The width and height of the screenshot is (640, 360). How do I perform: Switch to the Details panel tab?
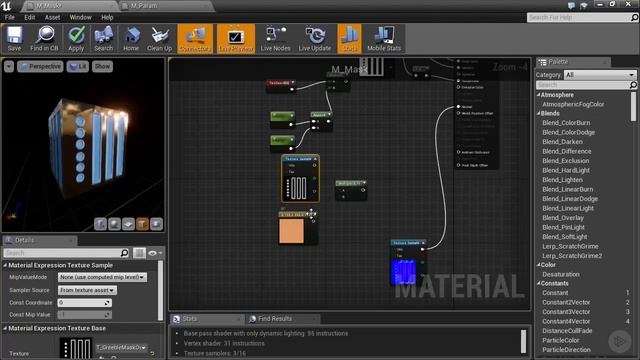coord(24,240)
